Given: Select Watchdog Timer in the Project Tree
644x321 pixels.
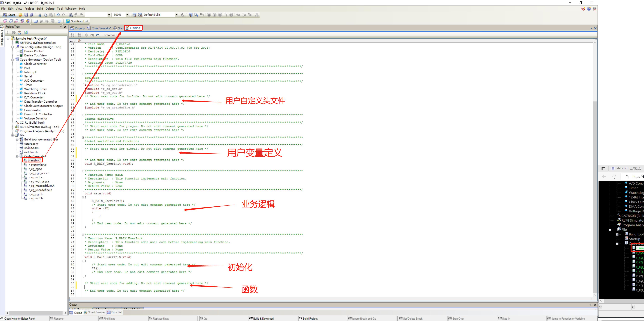Looking at the screenshot, I should pos(35,89).
